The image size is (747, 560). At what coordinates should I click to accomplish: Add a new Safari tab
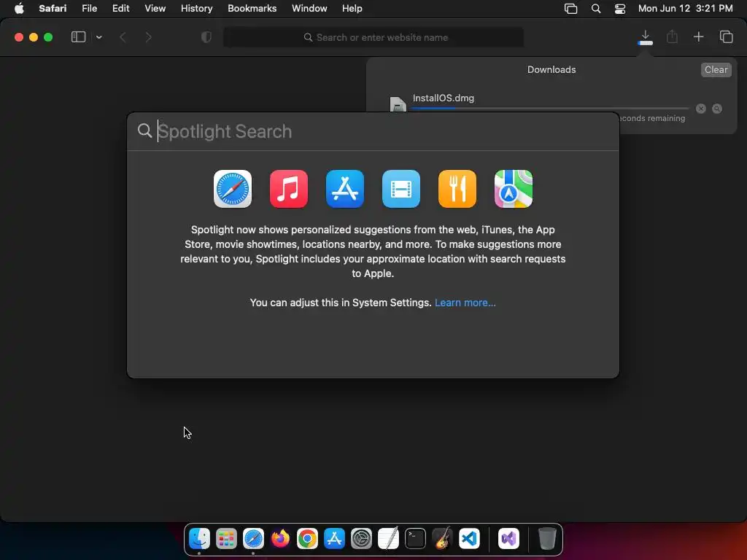click(698, 36)
